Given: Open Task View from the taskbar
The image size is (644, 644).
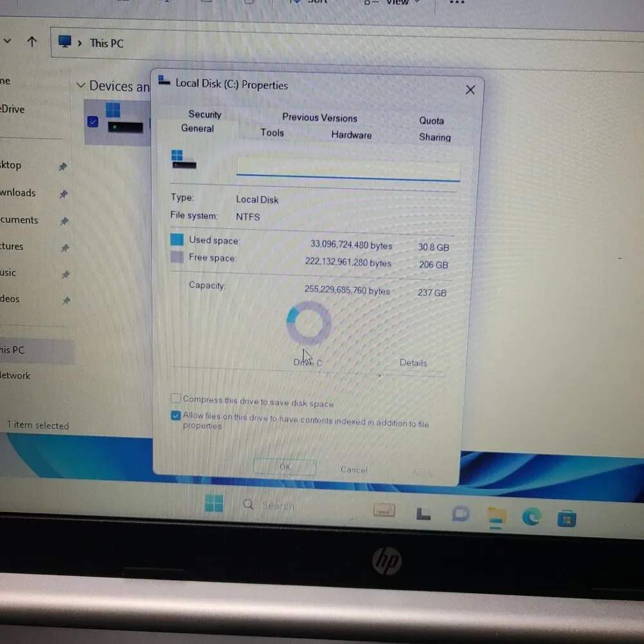Looking at the screenshot, I should point(424,513).
